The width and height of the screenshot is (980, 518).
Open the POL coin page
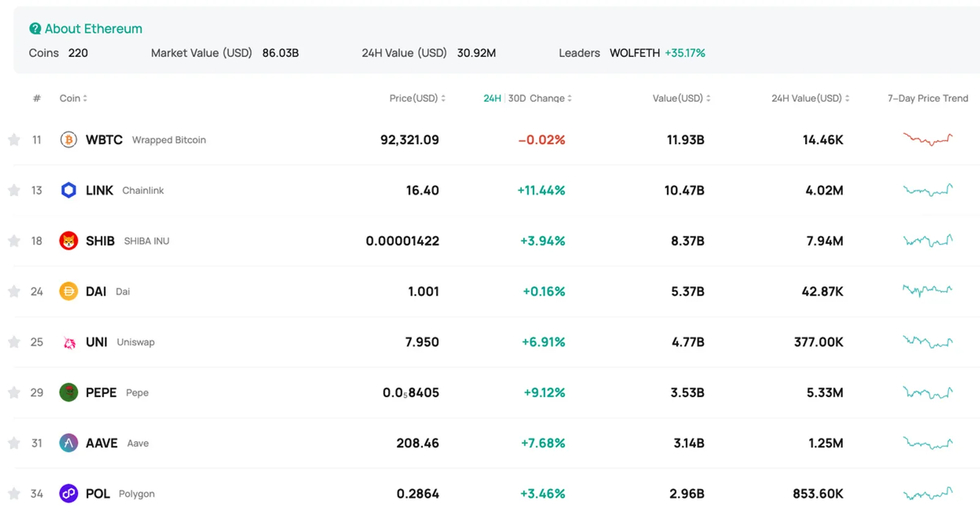(x=97, y=493)
